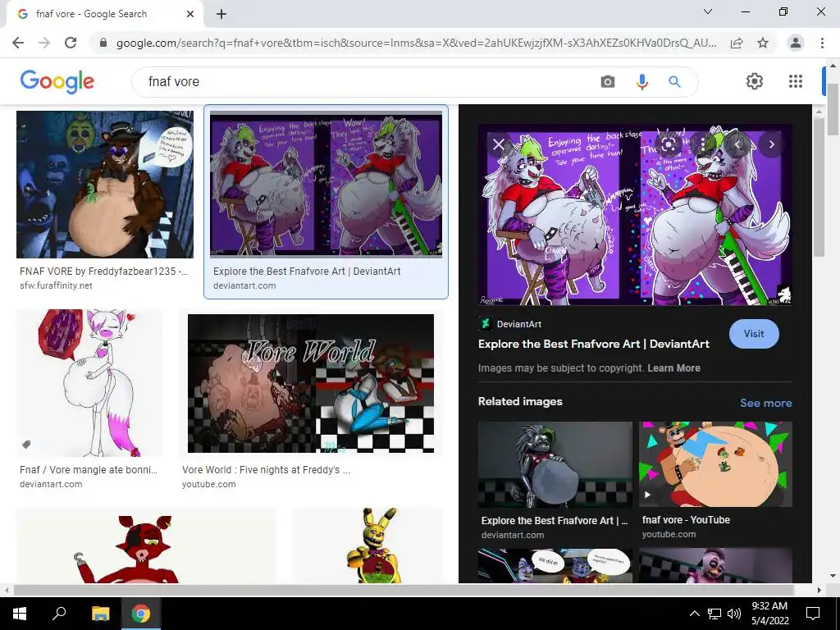The width and height of the screenshot is (840, 630).
Task: Reload the page with the refresh icon
Action: 71,43
